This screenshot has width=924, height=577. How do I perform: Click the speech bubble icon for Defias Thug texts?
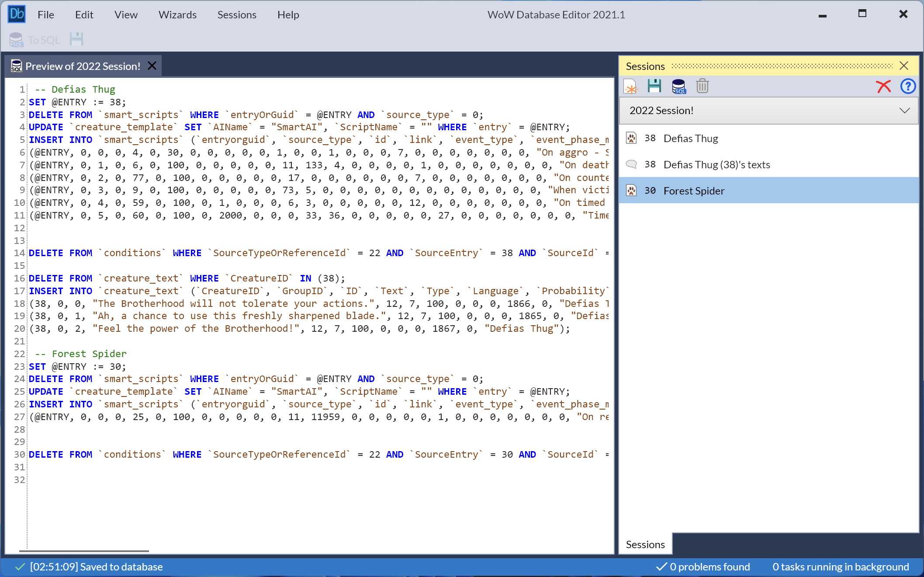(631, 164)
